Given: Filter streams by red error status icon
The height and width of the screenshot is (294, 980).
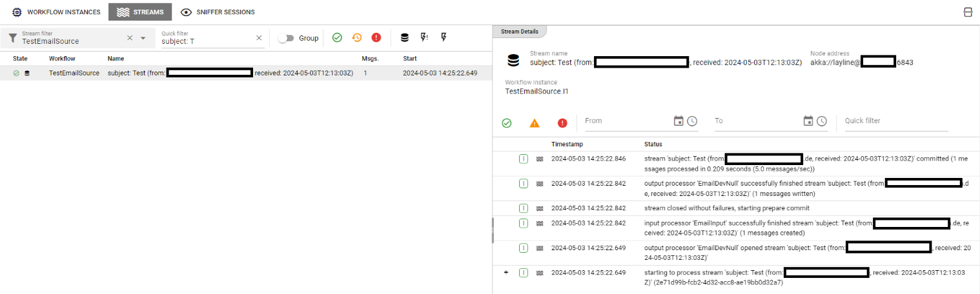Looking at the screenshot, I should coord(376,38).
